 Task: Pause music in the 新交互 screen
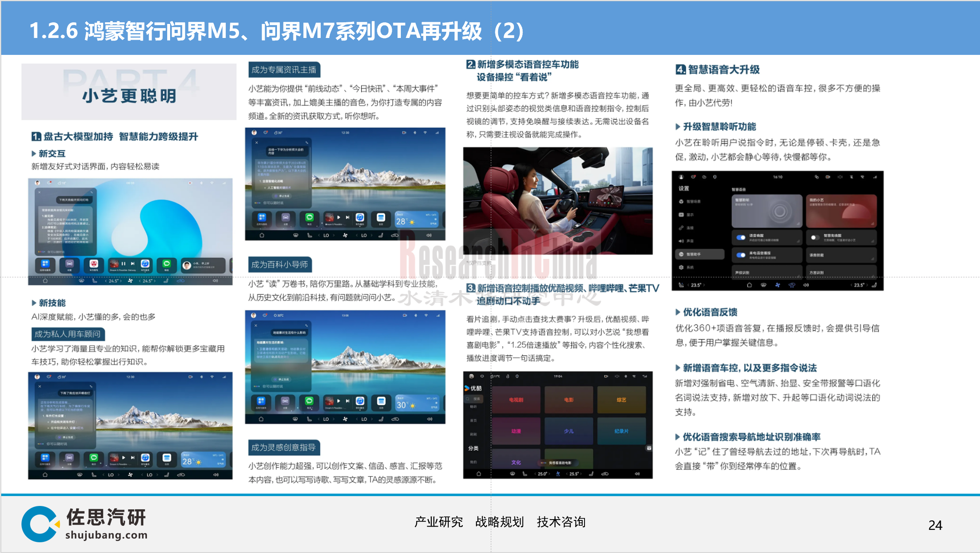coord(123,263)
